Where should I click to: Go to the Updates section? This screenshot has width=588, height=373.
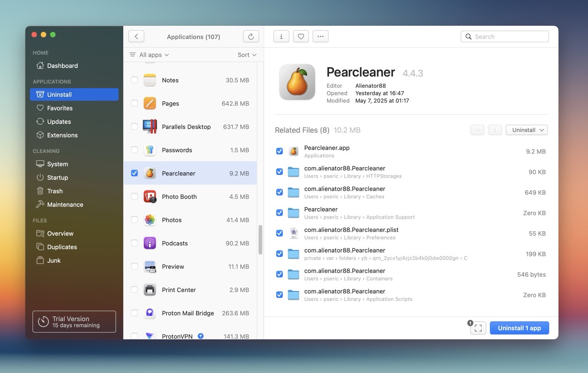[x=74, y=122]
